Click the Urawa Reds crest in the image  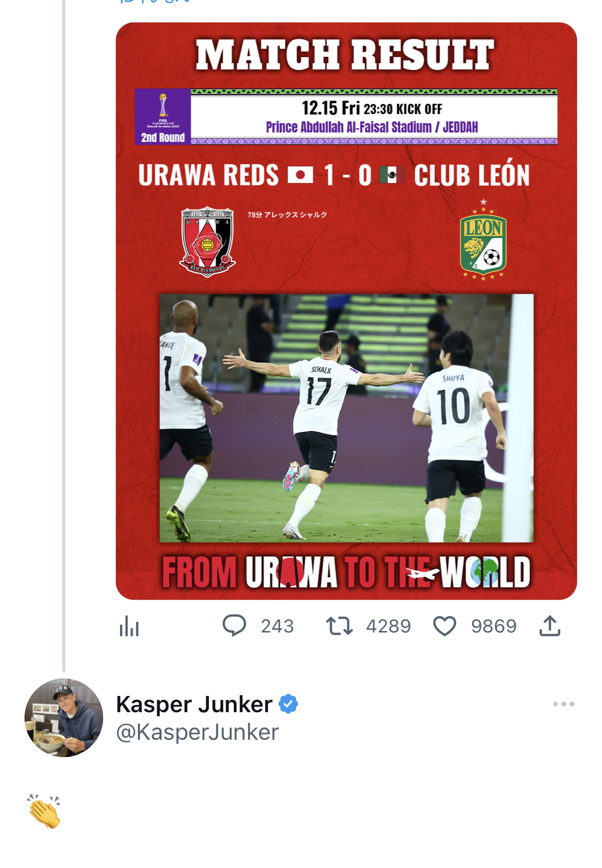pos(207,242)
